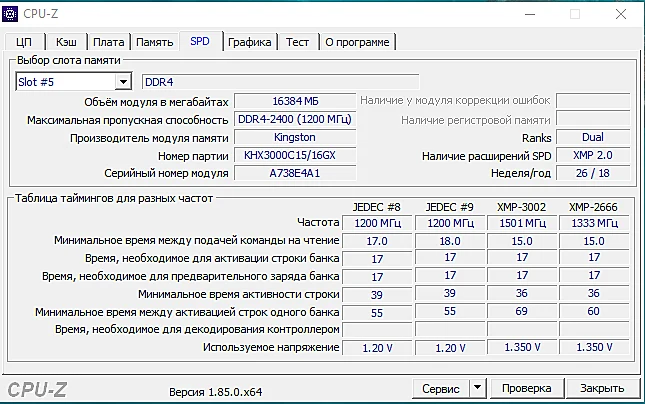
Task: Click the Сервис button
Action: click(441, 388)
